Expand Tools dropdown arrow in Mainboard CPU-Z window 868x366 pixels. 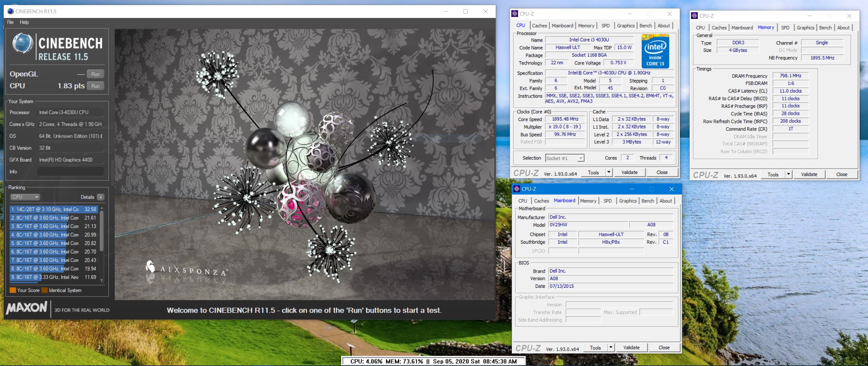(611, 348)
